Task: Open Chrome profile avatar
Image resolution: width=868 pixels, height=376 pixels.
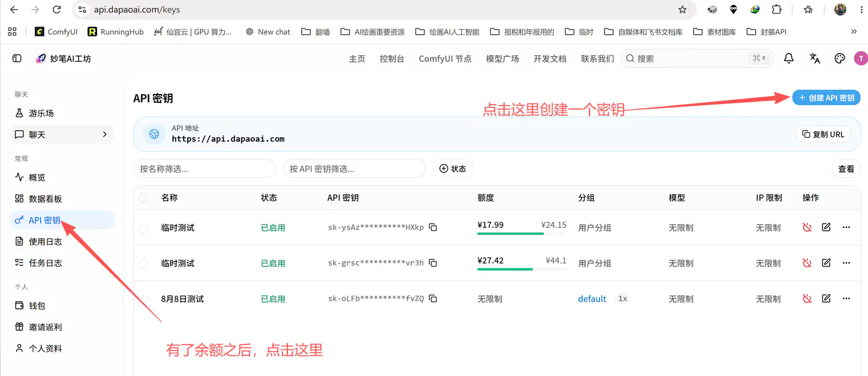Action: click(840, 10)
